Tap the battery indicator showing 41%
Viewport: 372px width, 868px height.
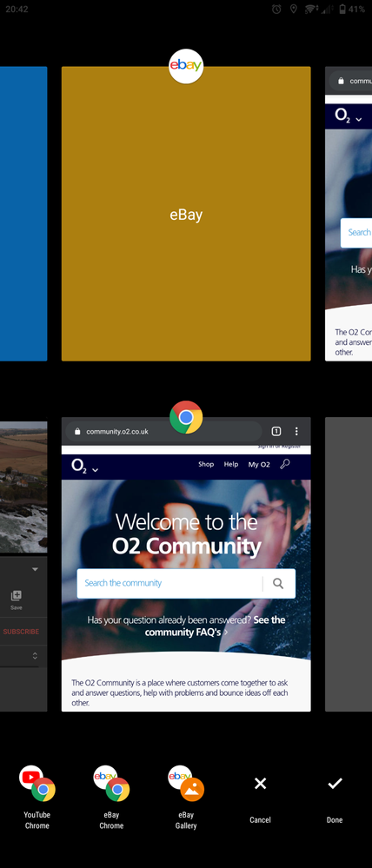[351, 9]
